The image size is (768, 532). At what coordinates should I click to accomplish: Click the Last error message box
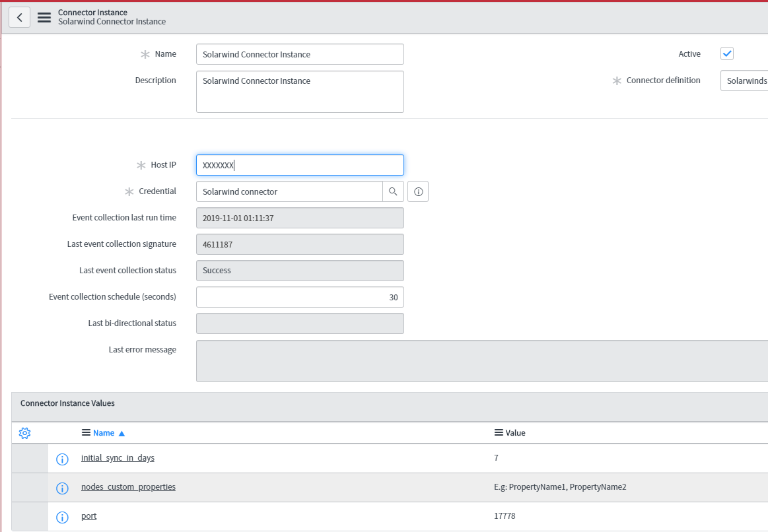(x=482, y=361)
